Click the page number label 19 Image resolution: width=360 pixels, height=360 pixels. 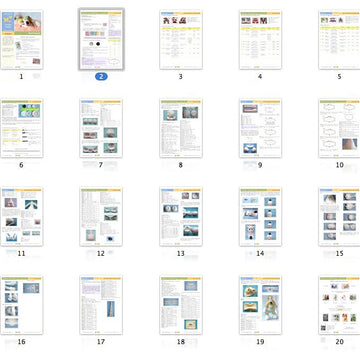260,342
